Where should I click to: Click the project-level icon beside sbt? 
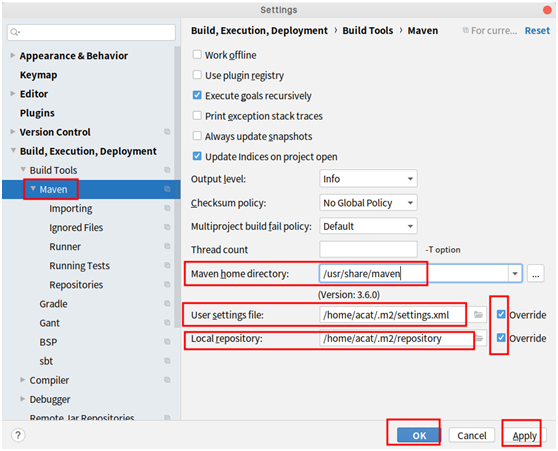pyautogui.click(x=167, y=361)
